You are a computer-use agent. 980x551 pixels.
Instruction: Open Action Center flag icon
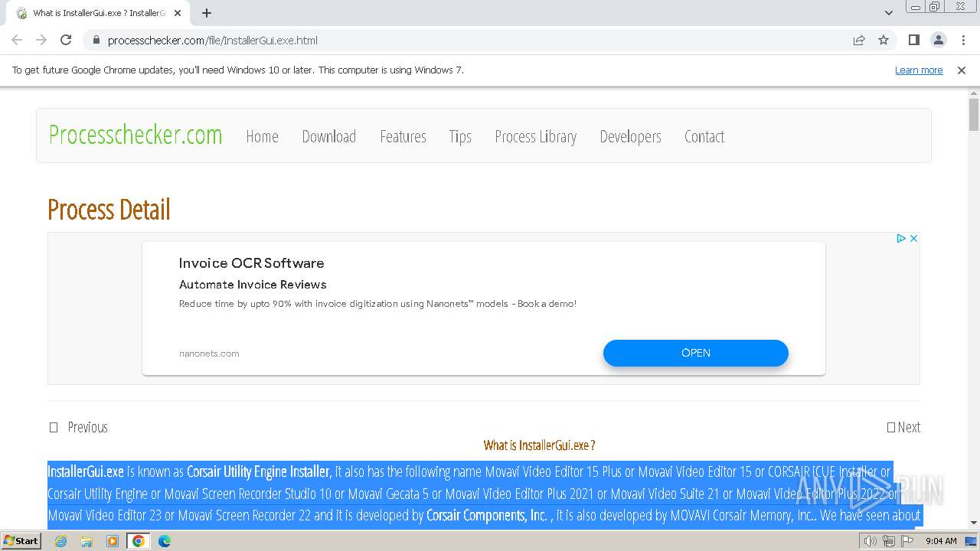[x=906, y=541]
